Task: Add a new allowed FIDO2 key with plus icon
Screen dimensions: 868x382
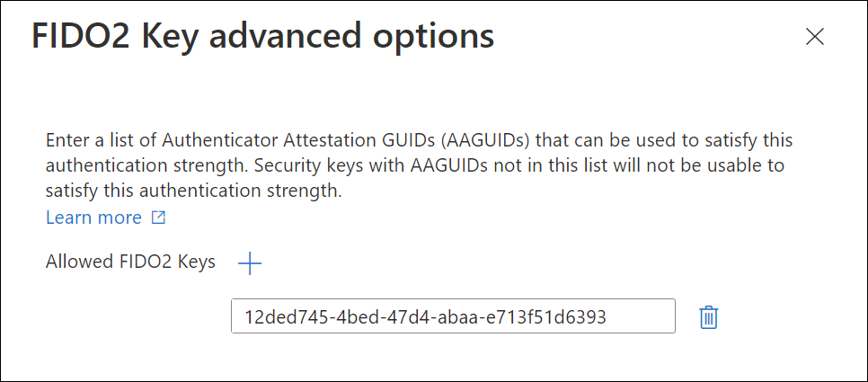Action: pos(250,263)
